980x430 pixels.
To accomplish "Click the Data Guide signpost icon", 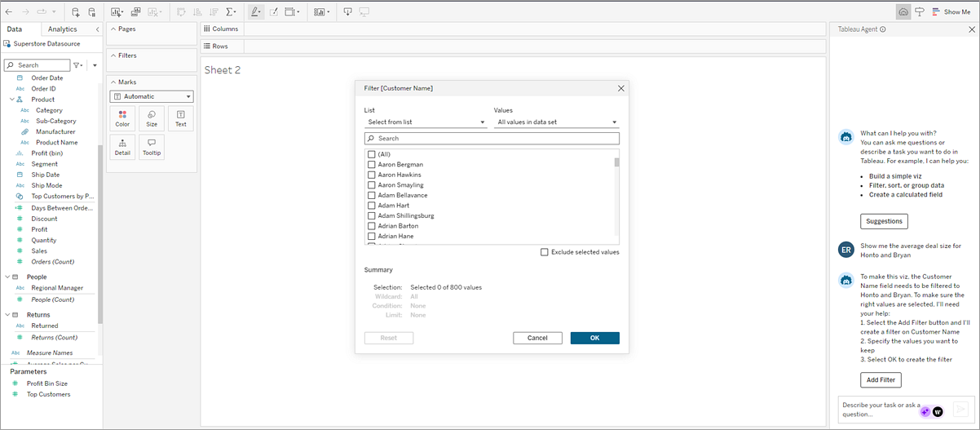I will (920, 12).
